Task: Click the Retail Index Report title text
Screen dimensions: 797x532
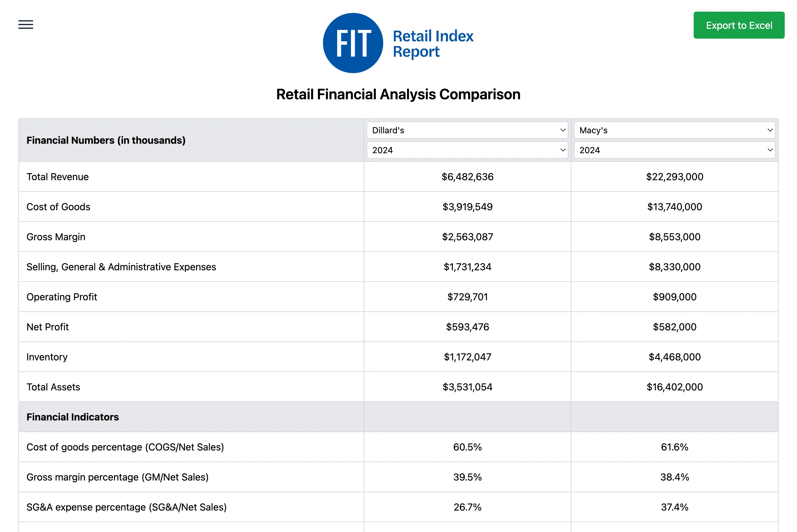Action: click(433, 44)
